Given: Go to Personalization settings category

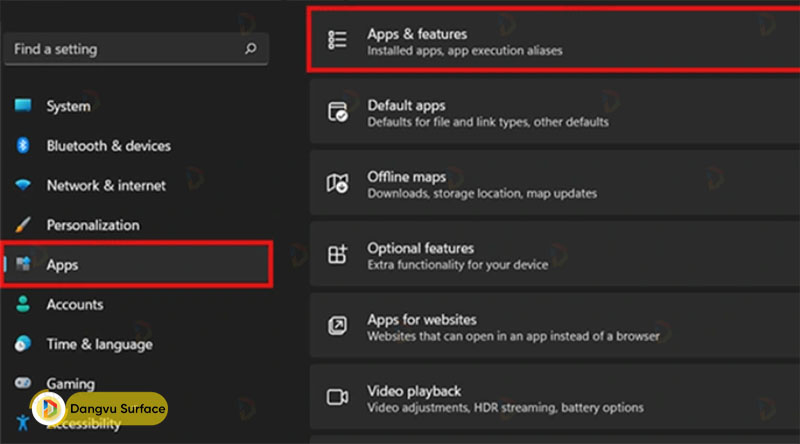Looking at the screenshot, I should [92, 225].
